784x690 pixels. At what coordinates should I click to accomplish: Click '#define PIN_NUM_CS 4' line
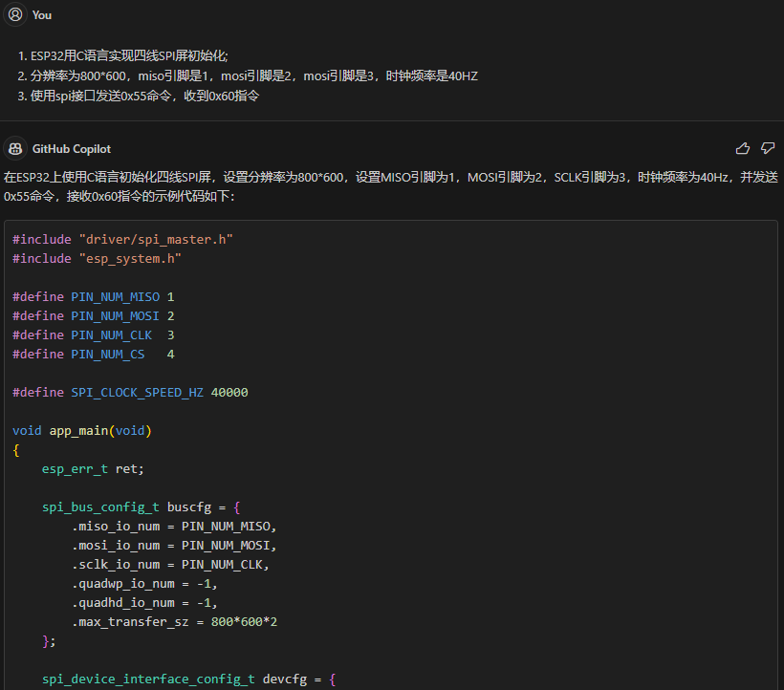(x=93, y=355)
